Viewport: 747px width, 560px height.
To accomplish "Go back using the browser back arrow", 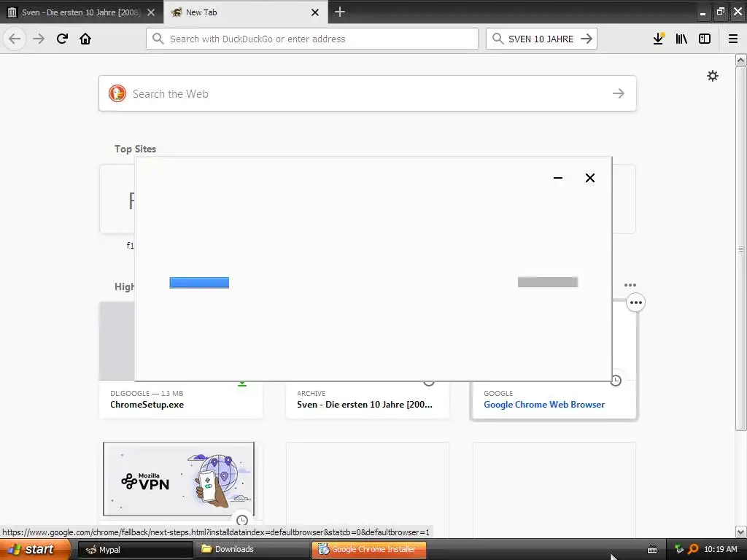I will (x=15, y=39).
